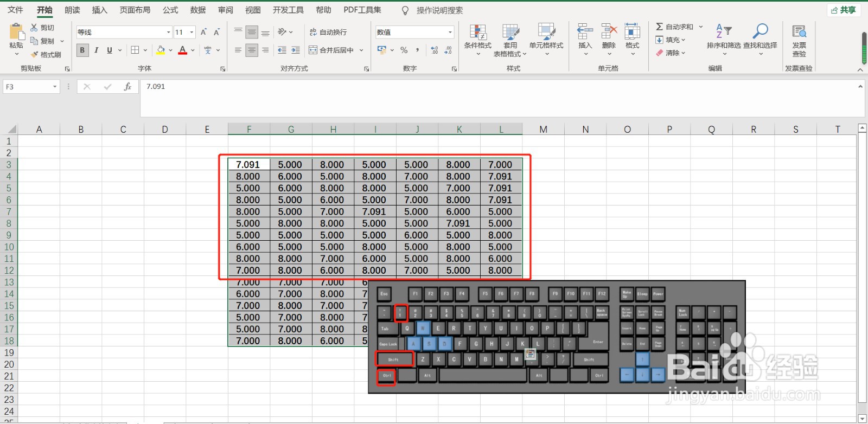Screen dimensions: 868x424
Task: Click the accounting number format icon
Action: tap(382, 50)
